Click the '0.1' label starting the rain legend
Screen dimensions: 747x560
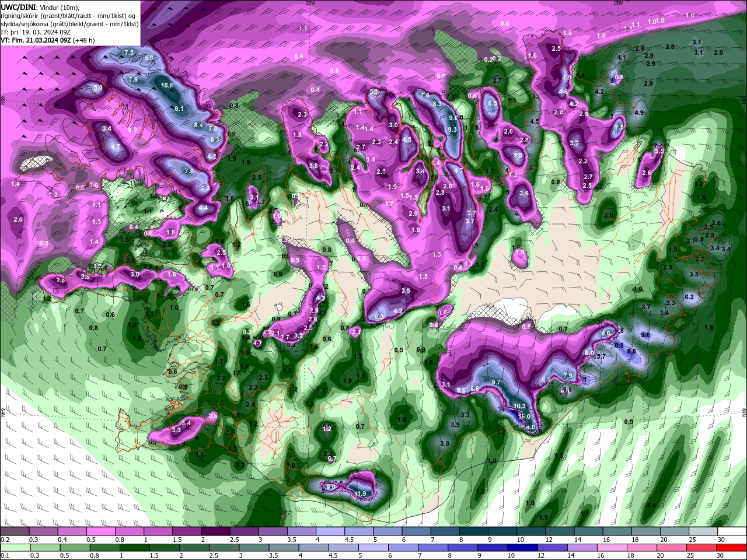tap(5, 556)
